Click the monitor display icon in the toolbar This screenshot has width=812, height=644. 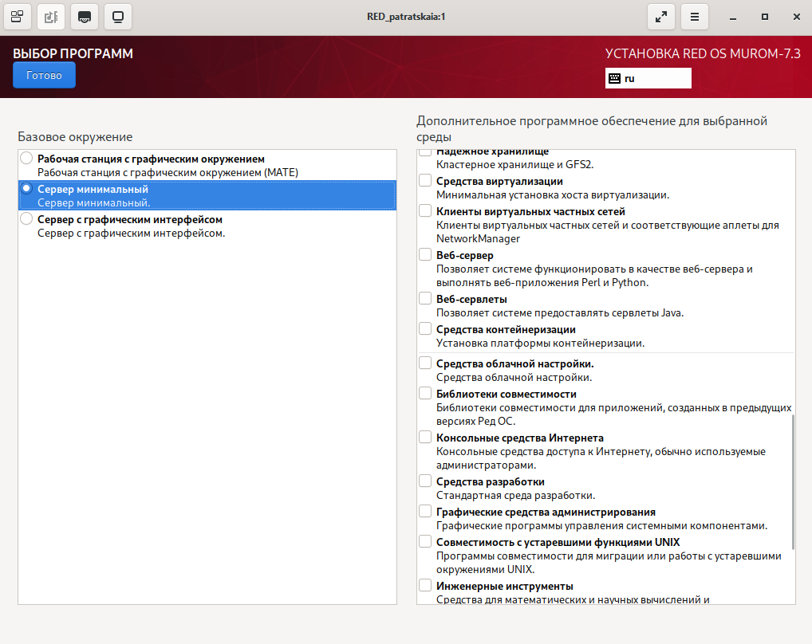118,17
